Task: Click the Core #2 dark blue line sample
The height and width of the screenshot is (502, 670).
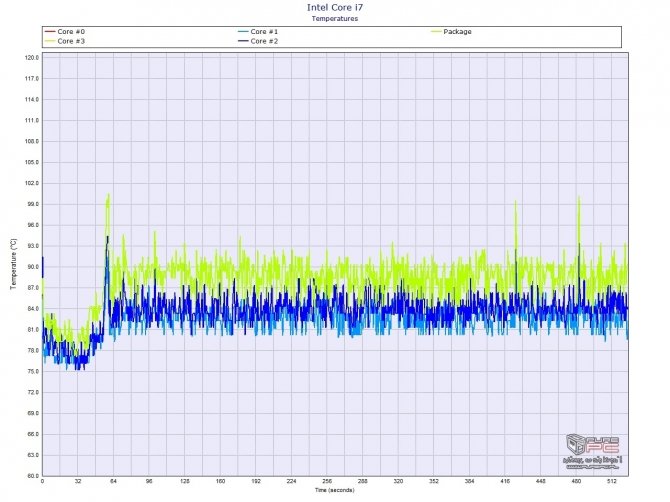Action: click(243, 41)
